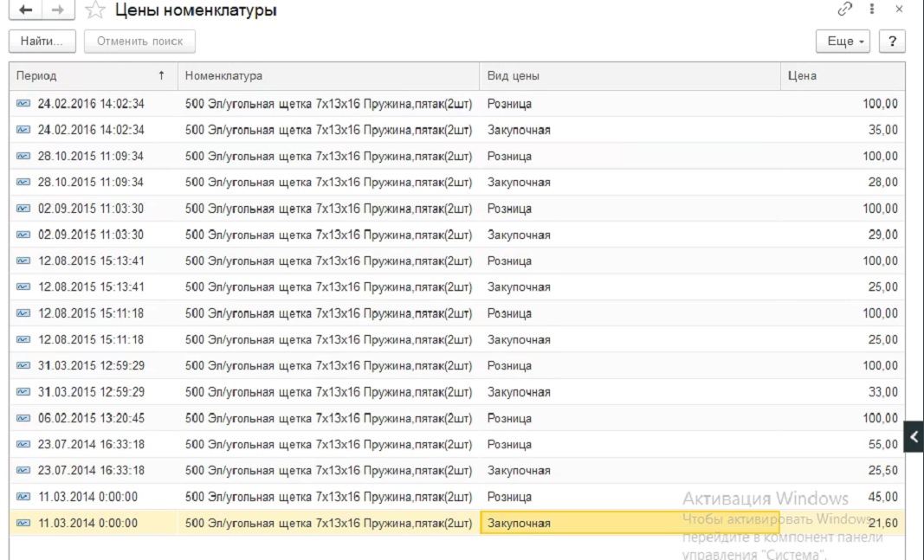Add form to favorites with star icon
The height and width of the screenshot is (560, 924).
(97, 10)
